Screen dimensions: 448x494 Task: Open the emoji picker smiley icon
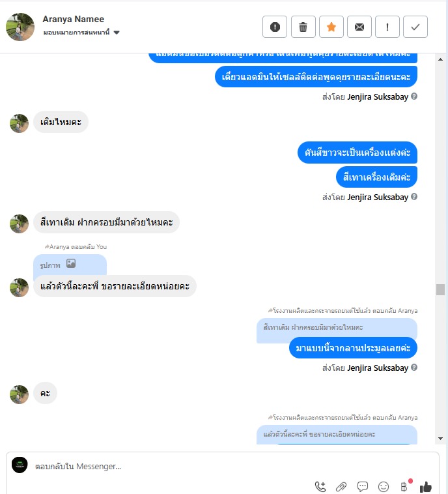[383, 487]
